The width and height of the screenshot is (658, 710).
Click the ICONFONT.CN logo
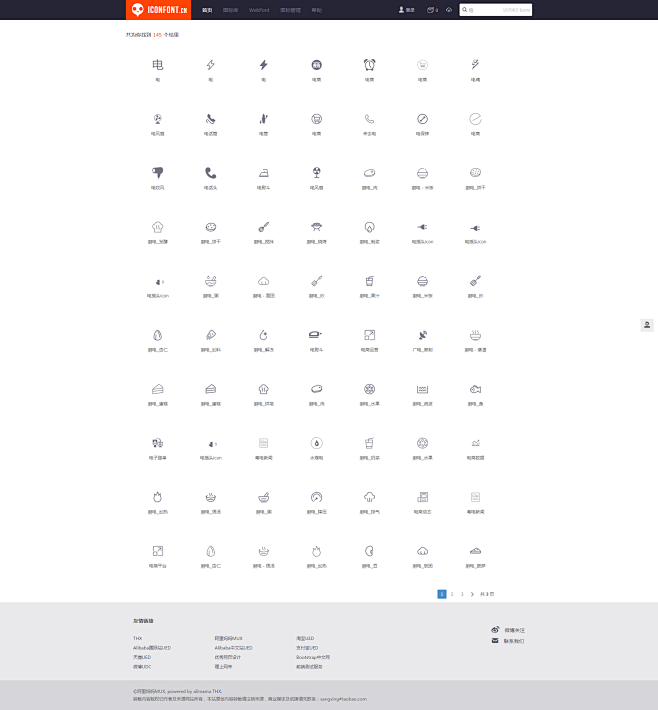tap(158, 10)
